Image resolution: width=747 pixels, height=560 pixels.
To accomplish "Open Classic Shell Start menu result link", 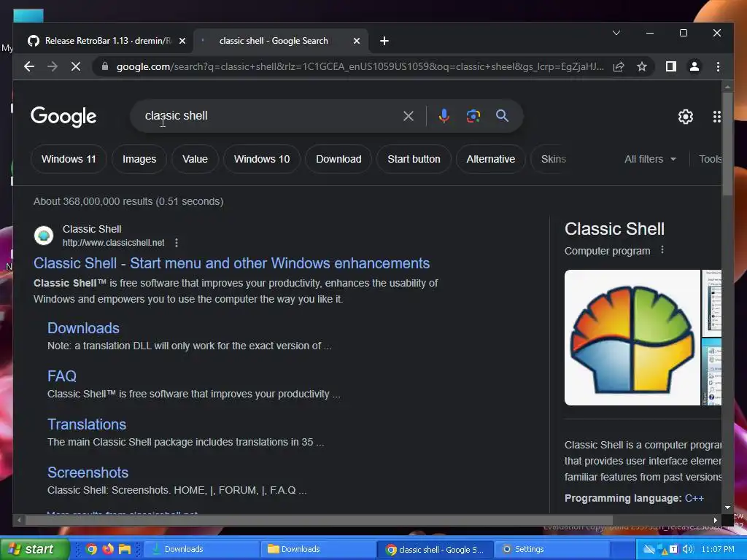I will click(x=231, y=263).
